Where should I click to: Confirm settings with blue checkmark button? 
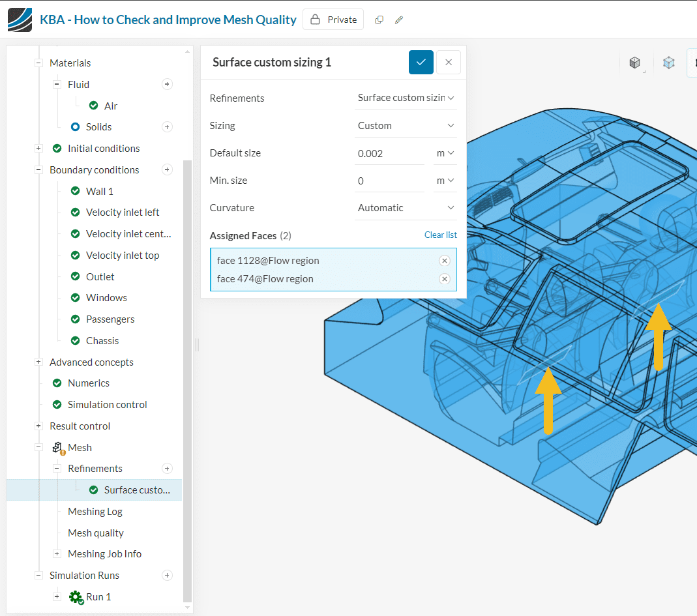tap(421, 62)
